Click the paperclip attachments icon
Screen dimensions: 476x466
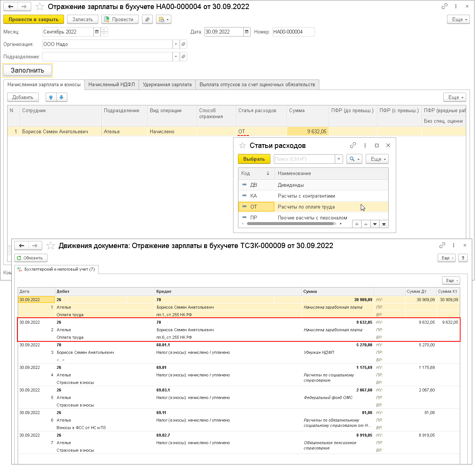pos(147,19)
